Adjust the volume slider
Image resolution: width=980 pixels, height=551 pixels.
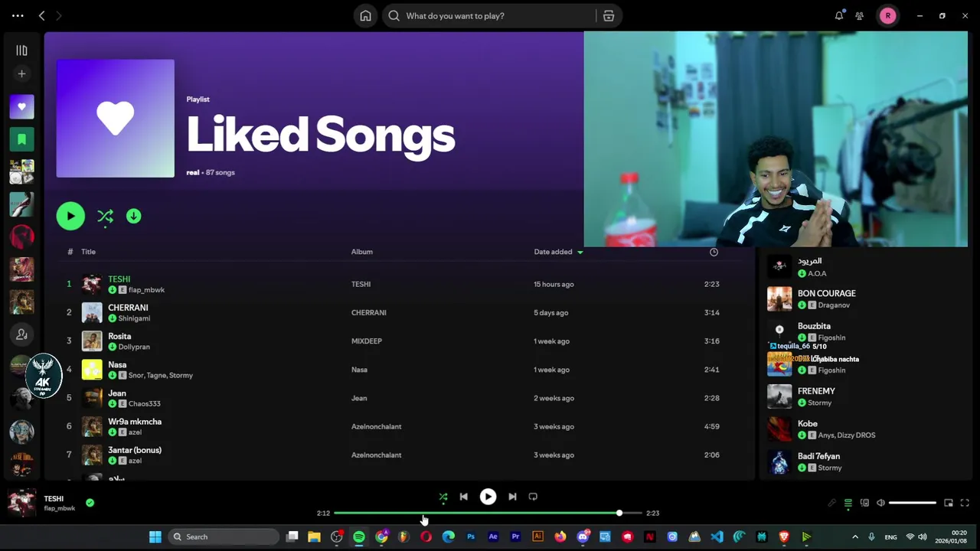pyautogui.click(x=913, y=503)
